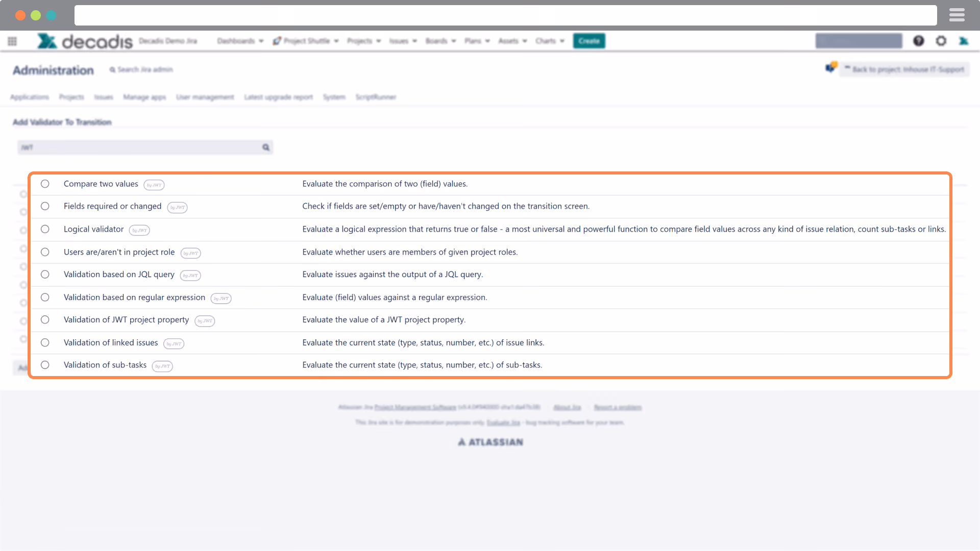Viewport: 980px width, 551px height.
Task: Click the browser address bar
Action: 505,15
